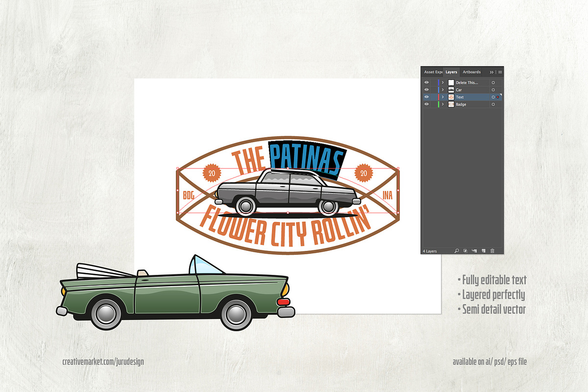This screenshot has width=588, height=392.
Task: Hide the Badge layer via eye icon
Action: pyautogui.click(x=426, y=104)
